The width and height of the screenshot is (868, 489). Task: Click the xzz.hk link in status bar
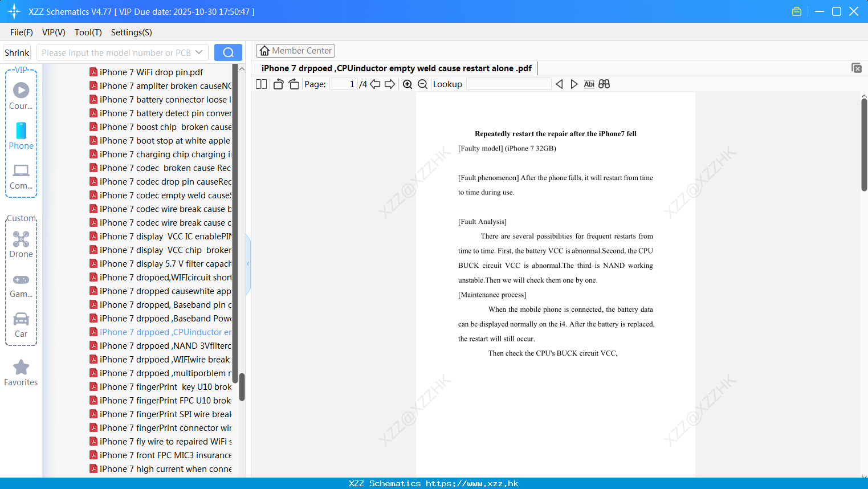pos(472,483)
